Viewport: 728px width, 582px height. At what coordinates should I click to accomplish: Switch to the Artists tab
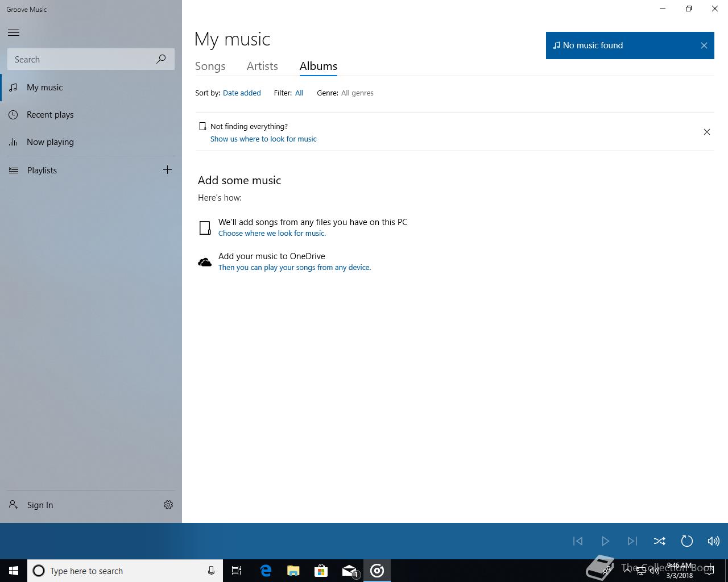point(262,66)
